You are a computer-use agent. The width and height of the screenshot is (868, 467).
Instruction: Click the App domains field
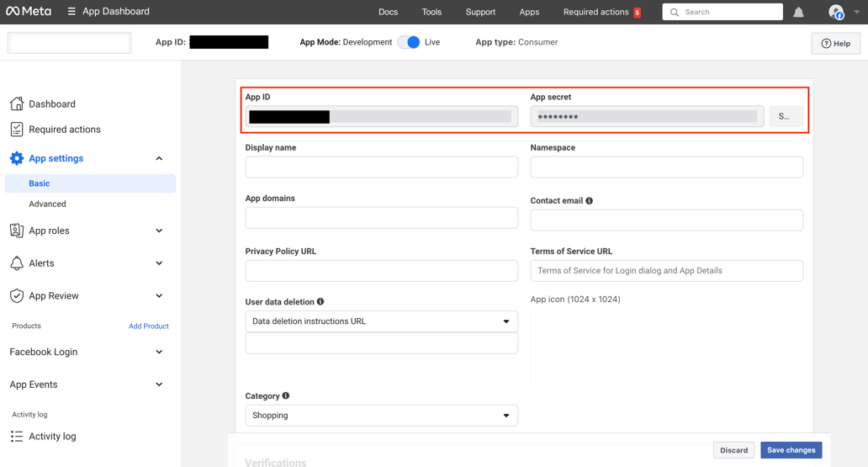tap(381, 218)
